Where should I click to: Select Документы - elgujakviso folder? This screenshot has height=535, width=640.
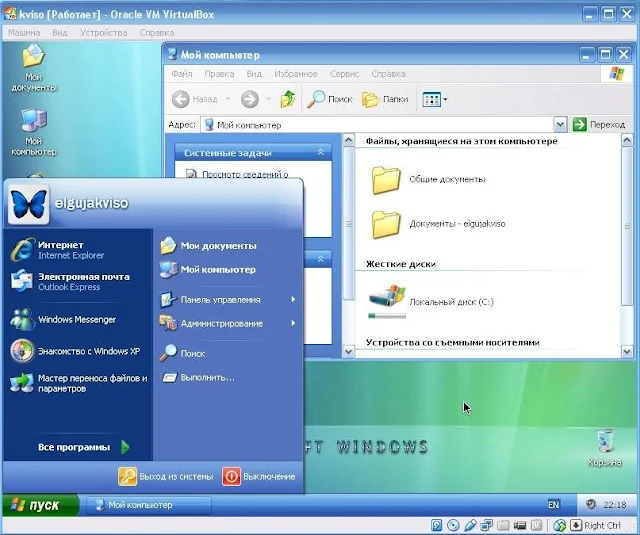[438, 224]
